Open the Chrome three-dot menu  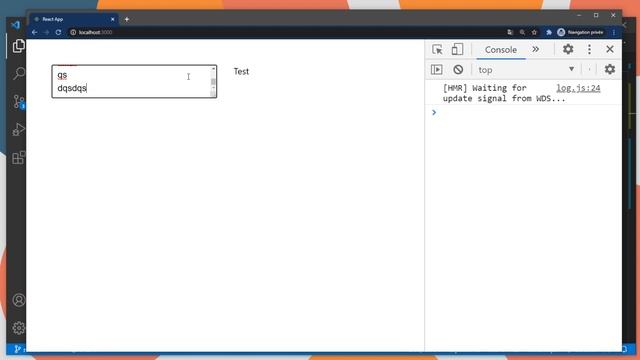point(614,32)
